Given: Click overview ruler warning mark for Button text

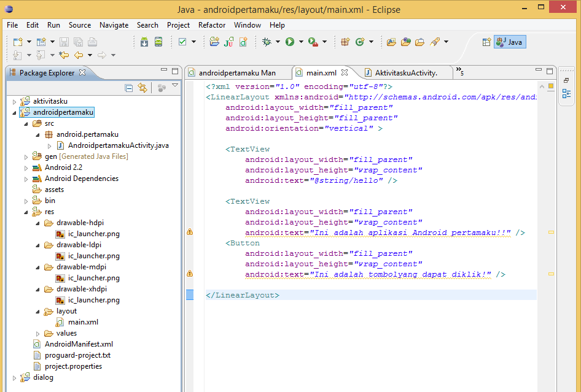Looking at the screenshot, I should point(551,274).
